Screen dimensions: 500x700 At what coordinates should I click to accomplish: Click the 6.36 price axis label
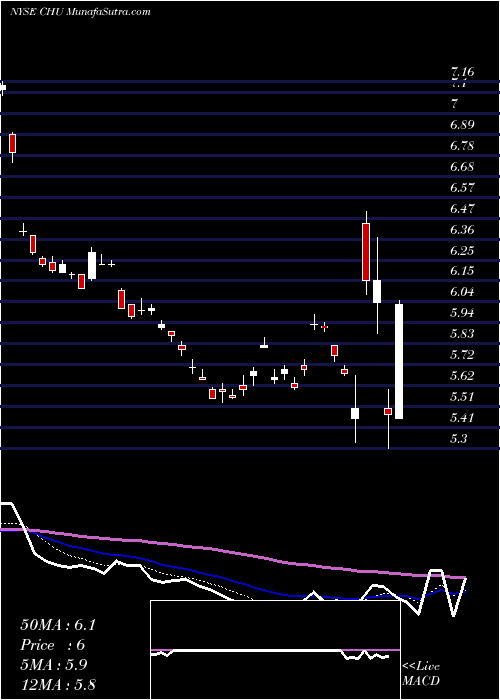462,229
